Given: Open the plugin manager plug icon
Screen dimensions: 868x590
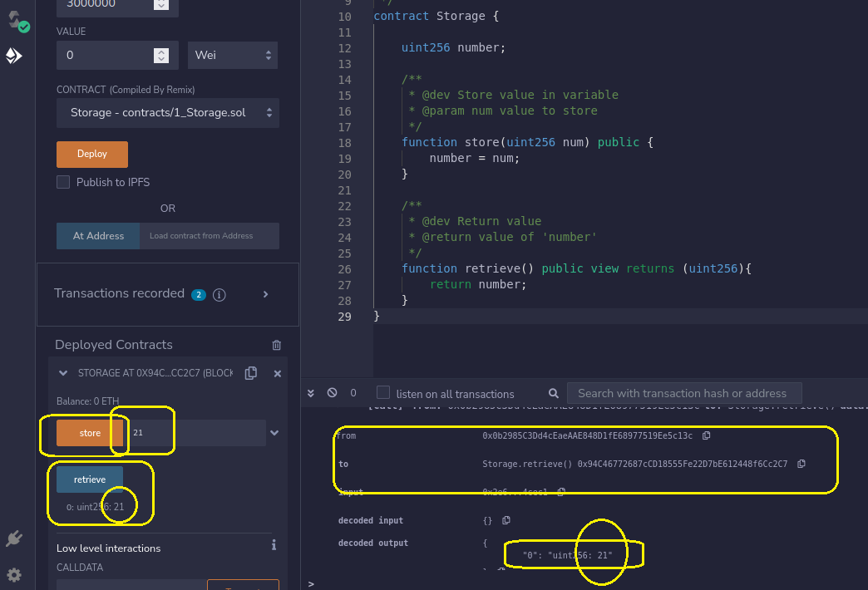Looking at the screenshot, I should tap(13, 538).
